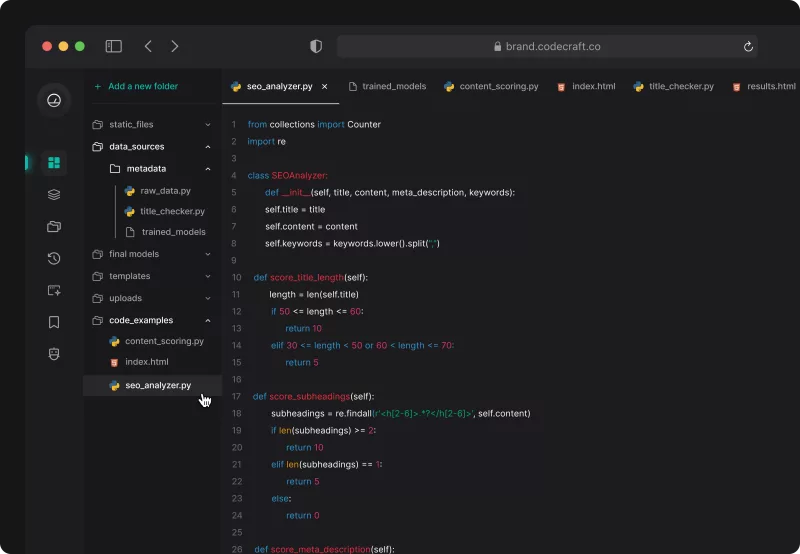Switch to the title_checker.py tab
Image resolution: width=800 pixels, height=554 pixels.
(673, 87)
